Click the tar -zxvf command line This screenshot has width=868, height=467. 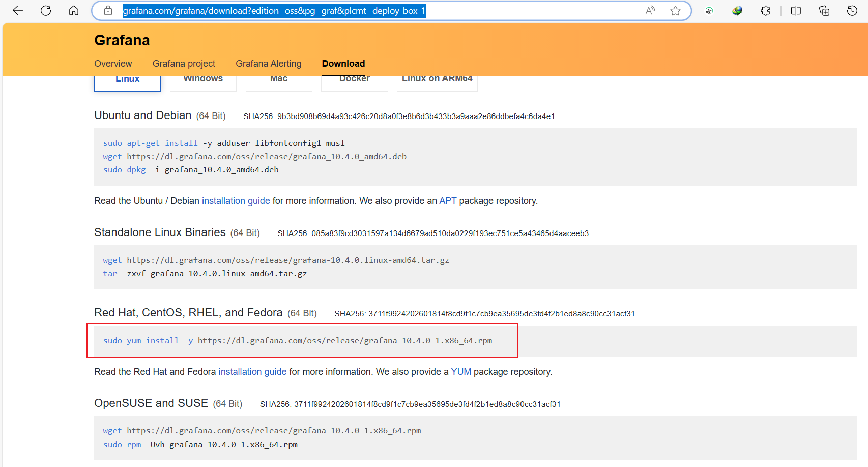205,274
